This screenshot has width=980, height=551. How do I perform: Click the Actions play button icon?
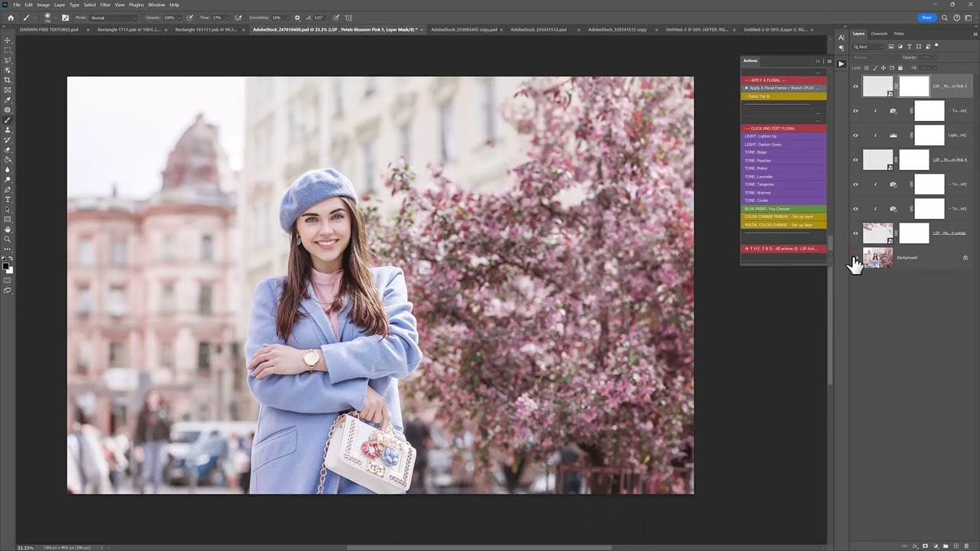(841, 64)
